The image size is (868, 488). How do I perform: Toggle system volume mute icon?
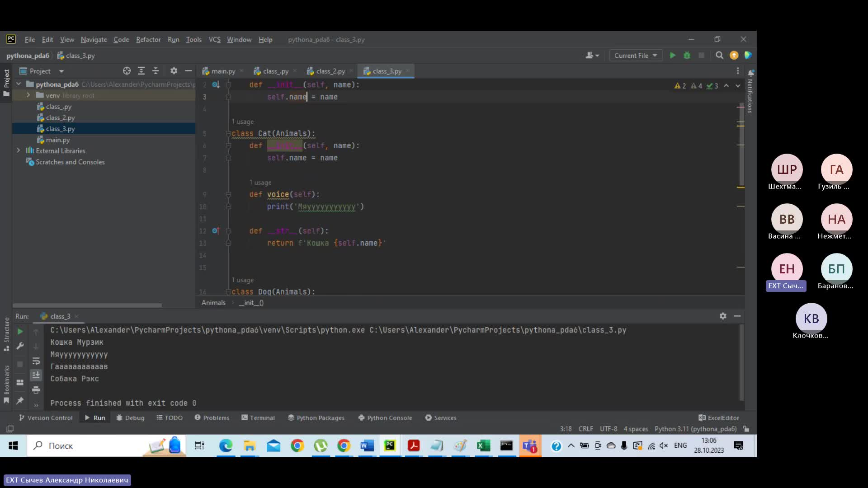click(663, 446)
